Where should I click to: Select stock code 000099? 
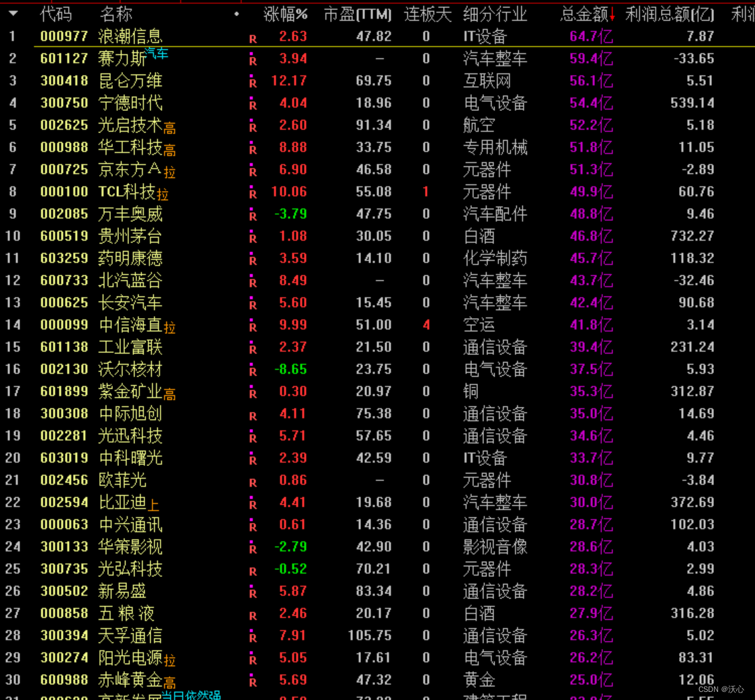(x=64, y=325)
